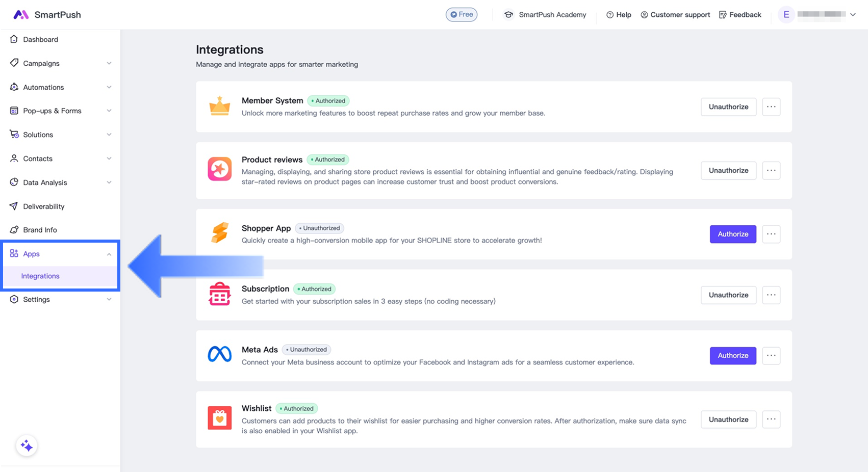The image size is (868, 472).
Task: Open the account dropdown arrow
Action: coord(853,15)
